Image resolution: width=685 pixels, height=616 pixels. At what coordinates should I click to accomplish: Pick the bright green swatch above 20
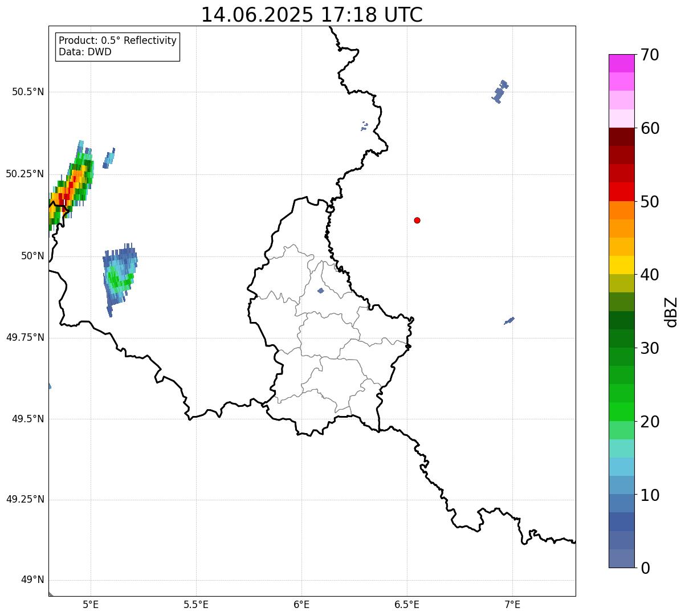621,412
